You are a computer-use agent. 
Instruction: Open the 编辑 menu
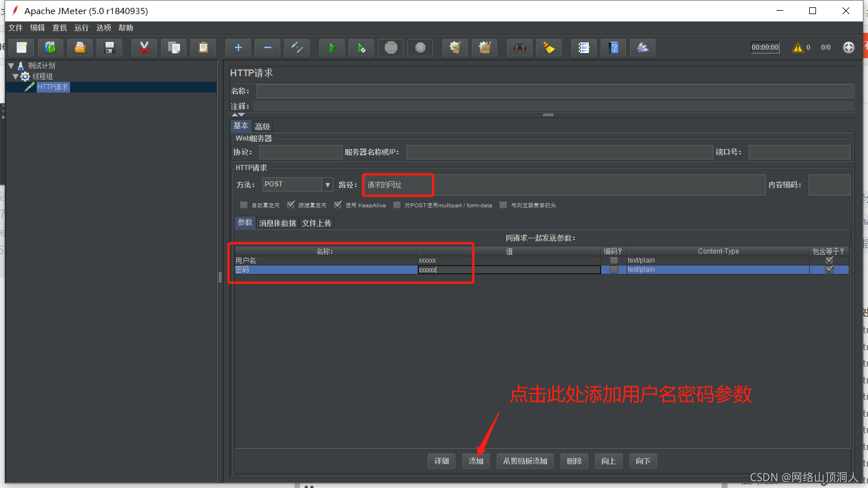(37, 28)
